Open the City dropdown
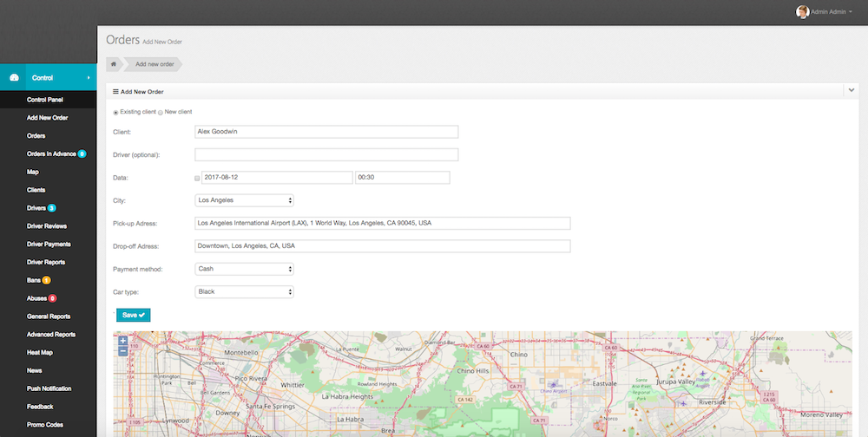The width and height of the screenshot is (868, 437). pos(244,200)
